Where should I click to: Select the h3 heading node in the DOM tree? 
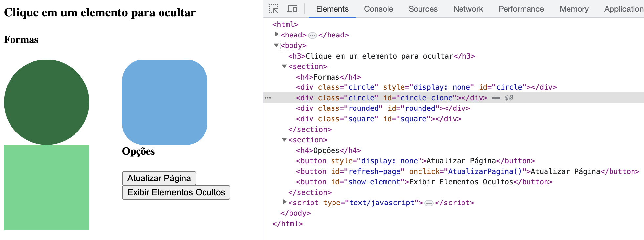tap(381, 56)
